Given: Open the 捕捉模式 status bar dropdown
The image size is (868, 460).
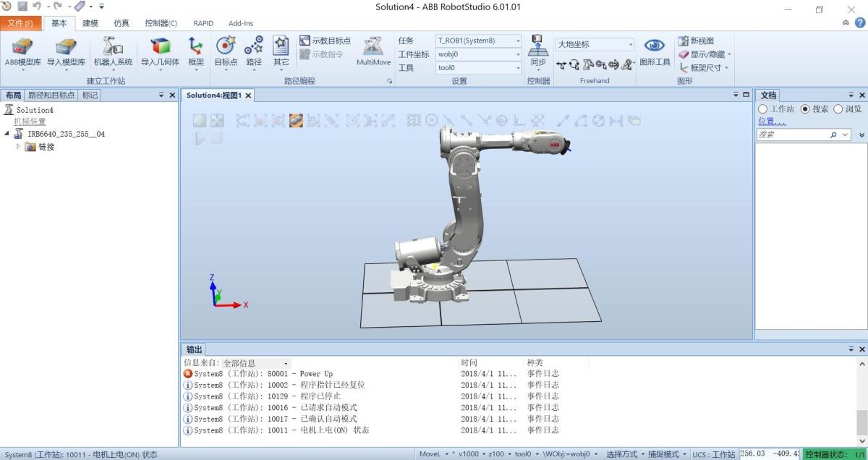Looking at the screenshot, I should [x=667, y=454].
